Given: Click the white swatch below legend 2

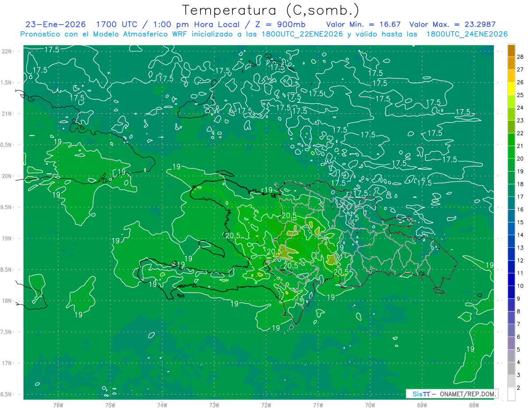Looking at the screenshot, I should point(511,394).
